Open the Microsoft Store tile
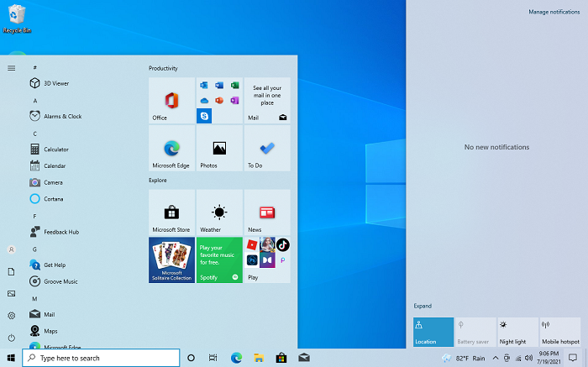The height and width of the screenshot is (367, 588). [x=171, y=212]
